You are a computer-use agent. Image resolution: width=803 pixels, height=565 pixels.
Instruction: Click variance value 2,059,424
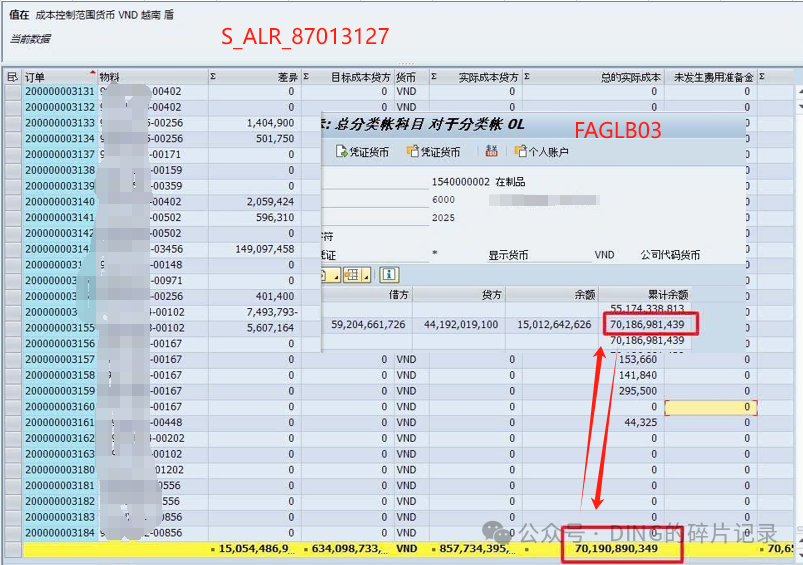pos(270,202)
